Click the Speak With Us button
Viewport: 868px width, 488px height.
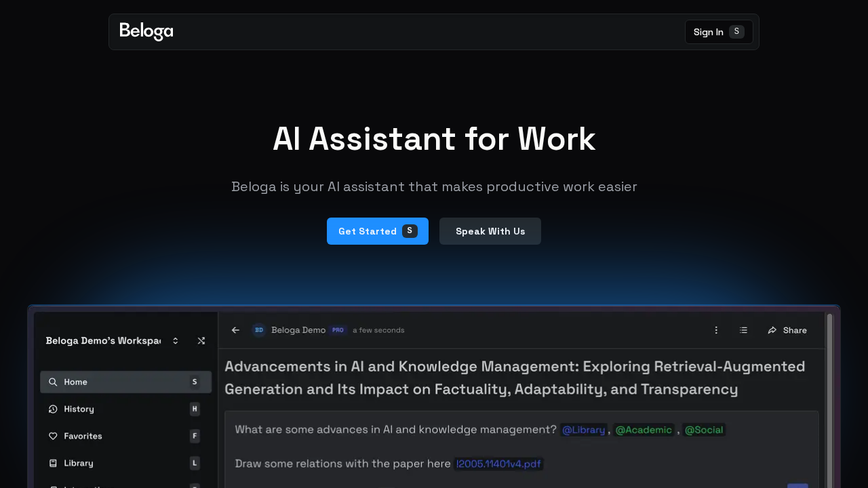point(490,231)
